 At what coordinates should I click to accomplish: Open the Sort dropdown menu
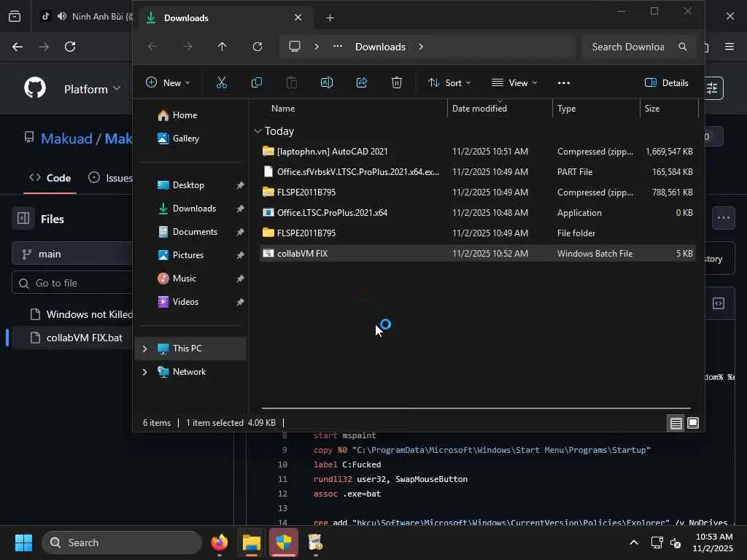pyautogui.click(x=449, y=83)
